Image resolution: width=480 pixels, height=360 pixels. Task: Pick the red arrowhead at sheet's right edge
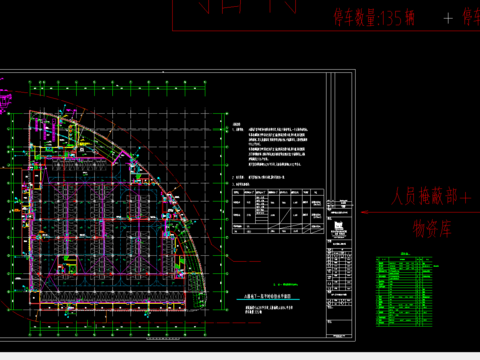[364, 212]
